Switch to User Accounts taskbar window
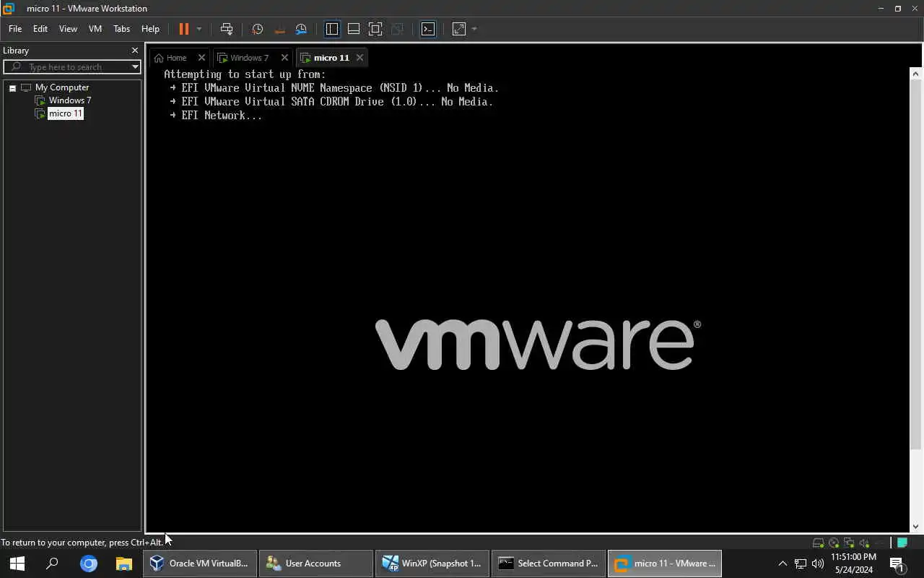Viewport: 924px width, 578px height. [316, 564]
